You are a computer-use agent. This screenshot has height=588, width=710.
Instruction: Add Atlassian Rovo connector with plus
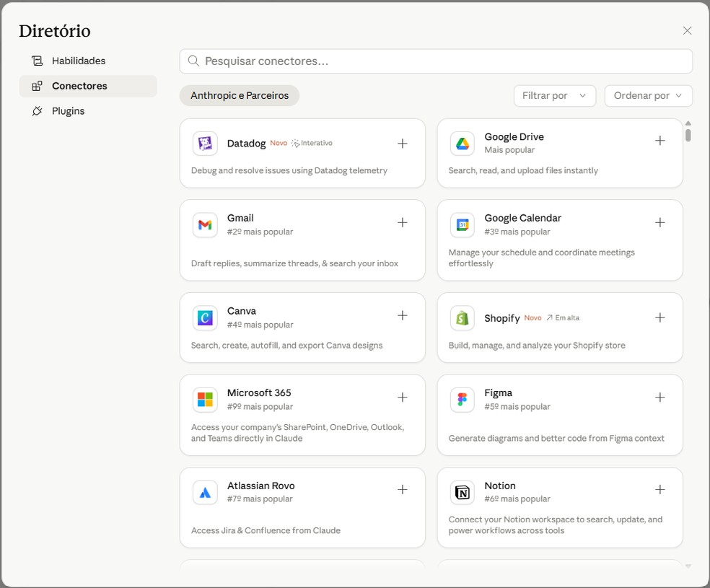click(403, 489)
